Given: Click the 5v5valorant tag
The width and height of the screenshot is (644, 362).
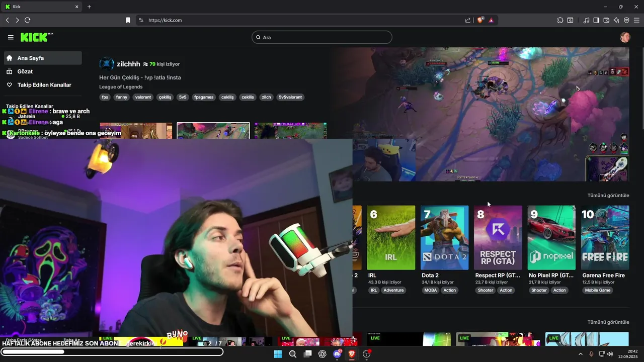Looking at the screenshot, I should [290, 97].
